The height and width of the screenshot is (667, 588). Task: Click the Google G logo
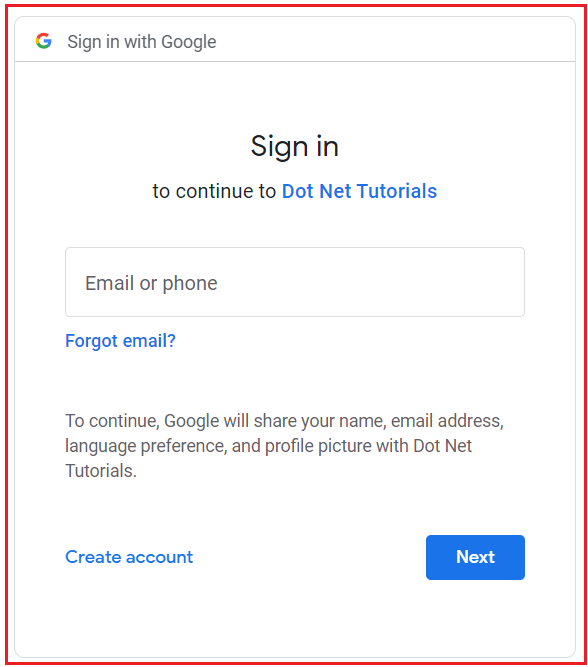43,41
